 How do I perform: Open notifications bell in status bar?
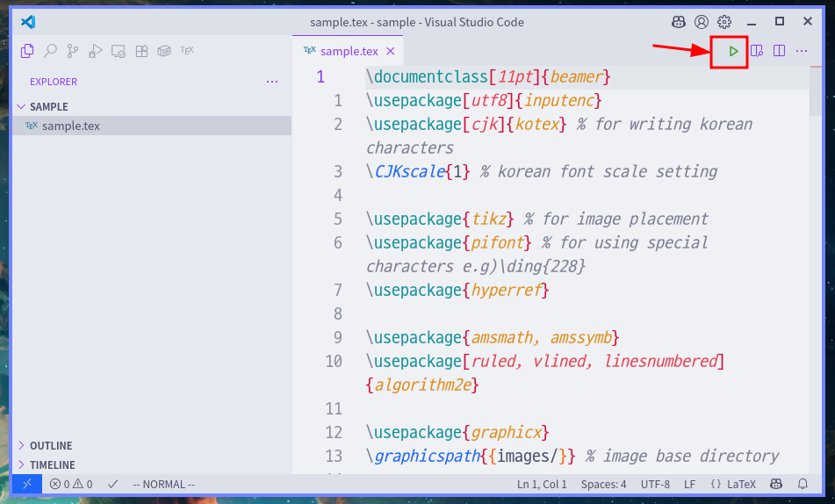pyautogui.click(x=803, y=484)
